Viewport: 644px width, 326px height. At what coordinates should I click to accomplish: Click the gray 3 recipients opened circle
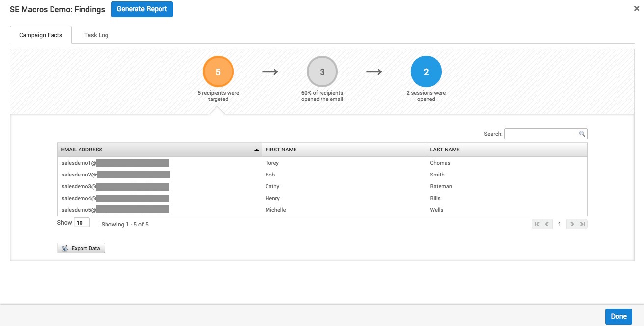point(322,72)
